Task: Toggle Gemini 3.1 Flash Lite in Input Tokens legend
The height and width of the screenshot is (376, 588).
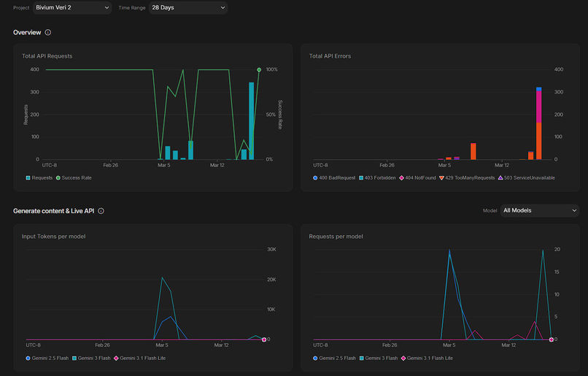Action: [x=139, y=358]
